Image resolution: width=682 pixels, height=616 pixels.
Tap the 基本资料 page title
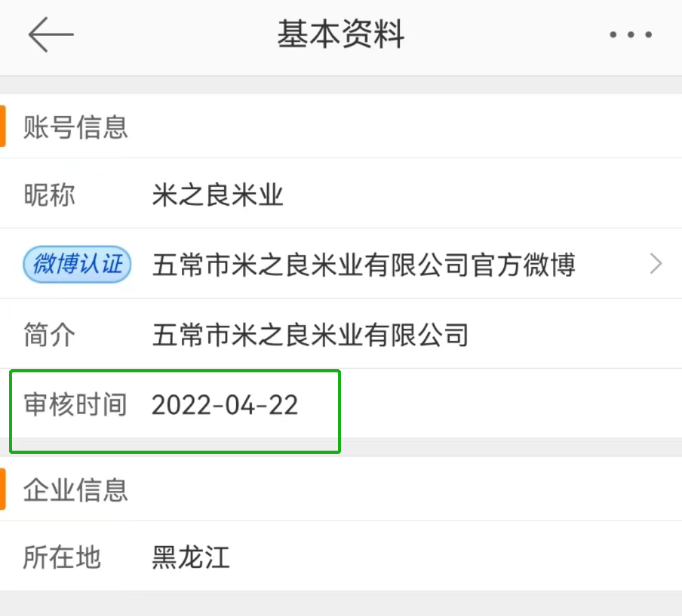click(341, 34)
